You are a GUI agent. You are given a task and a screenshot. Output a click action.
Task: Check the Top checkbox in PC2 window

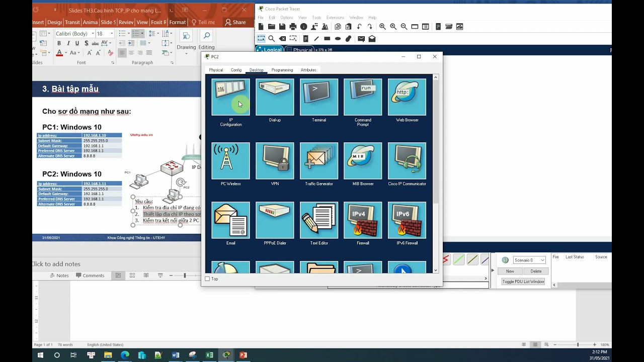tap(207, 279)
